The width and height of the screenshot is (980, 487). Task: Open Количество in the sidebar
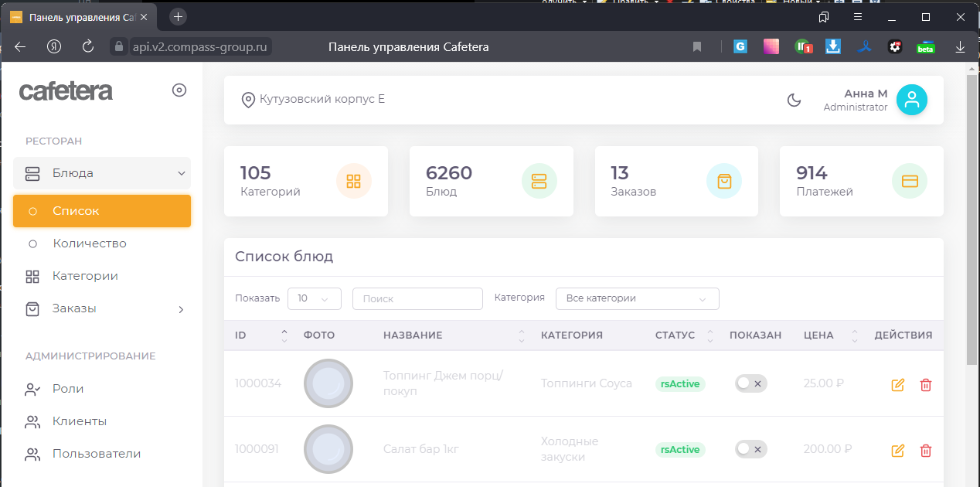89,243
